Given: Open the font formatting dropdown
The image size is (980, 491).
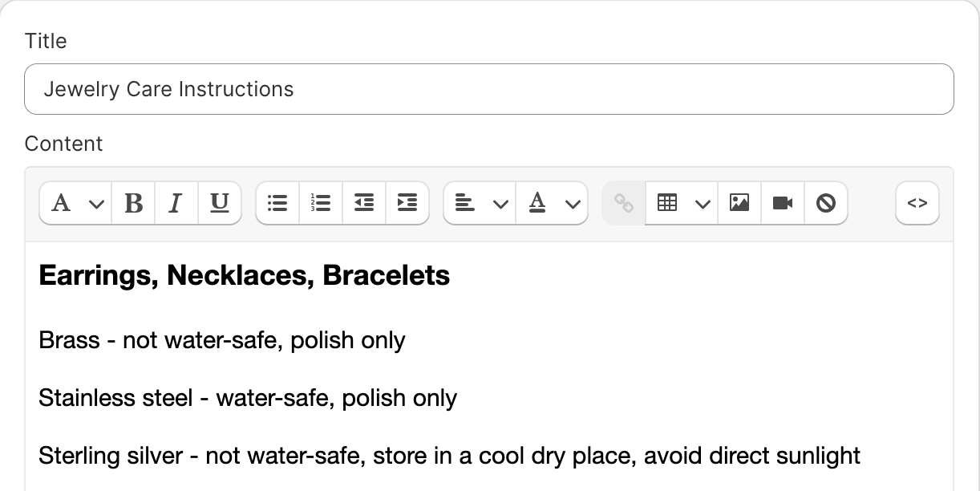Looking at the screenshot, I should point(76,203).
